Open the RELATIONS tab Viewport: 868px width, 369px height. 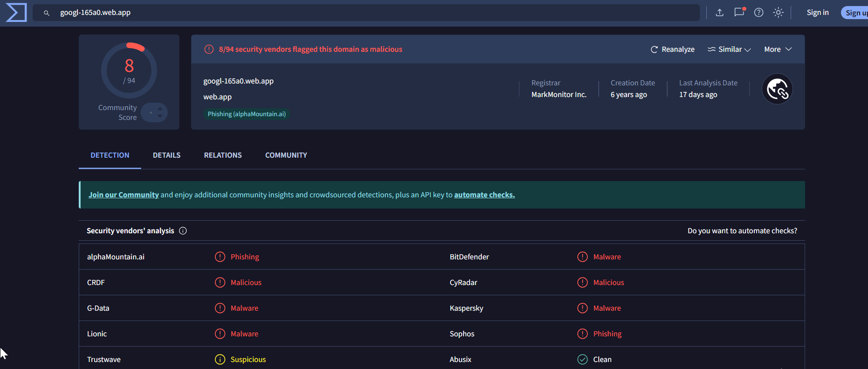pyautogui.click(x=223, y=155)
